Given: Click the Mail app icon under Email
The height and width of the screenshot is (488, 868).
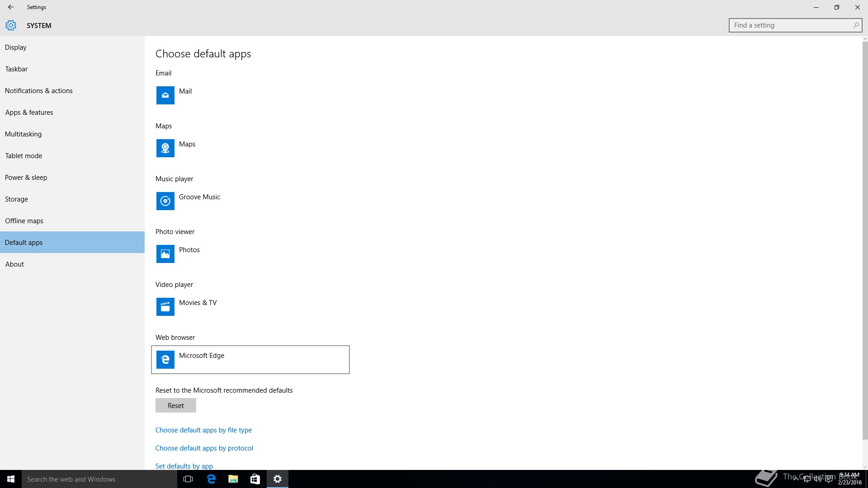Looking at the screenshot, I should point(165,95).
